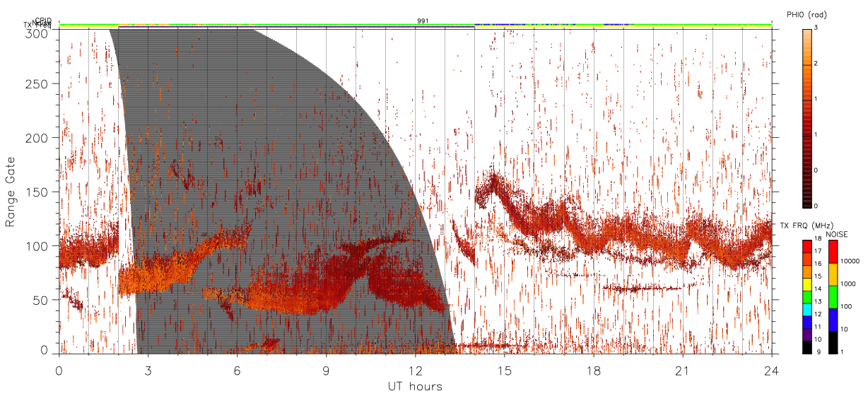Select the blue NOISE swatch between 10 and 100
The image size is (868, 401).
coord(833,320)
